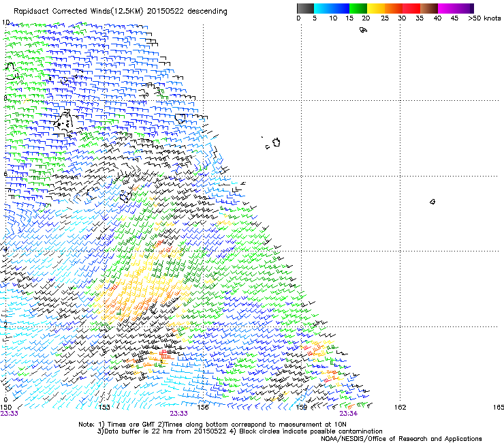504x443 pixels.
Task: Click the island outline near 161E, 10N
Action: point(363,30)
